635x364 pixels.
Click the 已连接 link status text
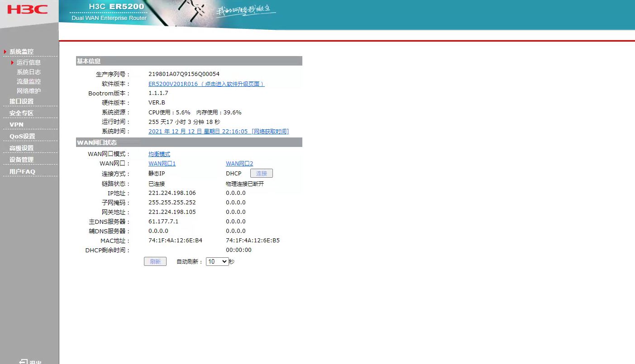pos(157,184)
